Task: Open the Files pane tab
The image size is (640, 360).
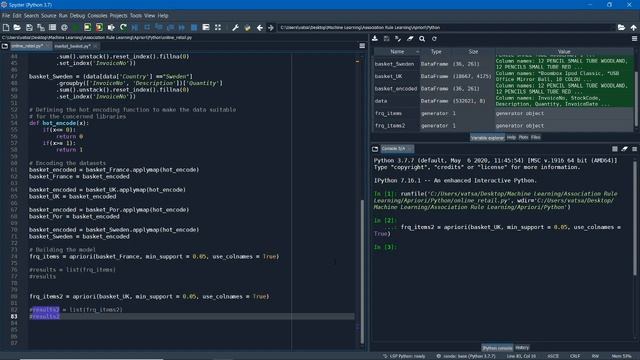Action: [536, 138]
